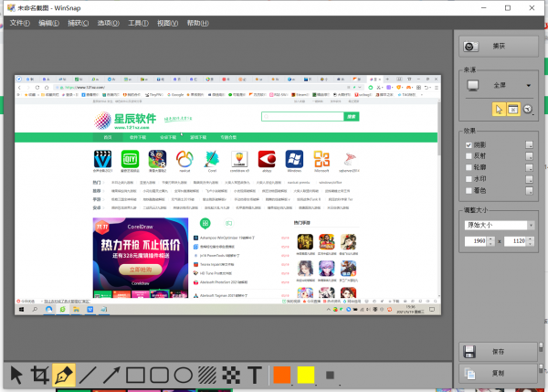Open the 编辑(E) menu

[48, 23]
